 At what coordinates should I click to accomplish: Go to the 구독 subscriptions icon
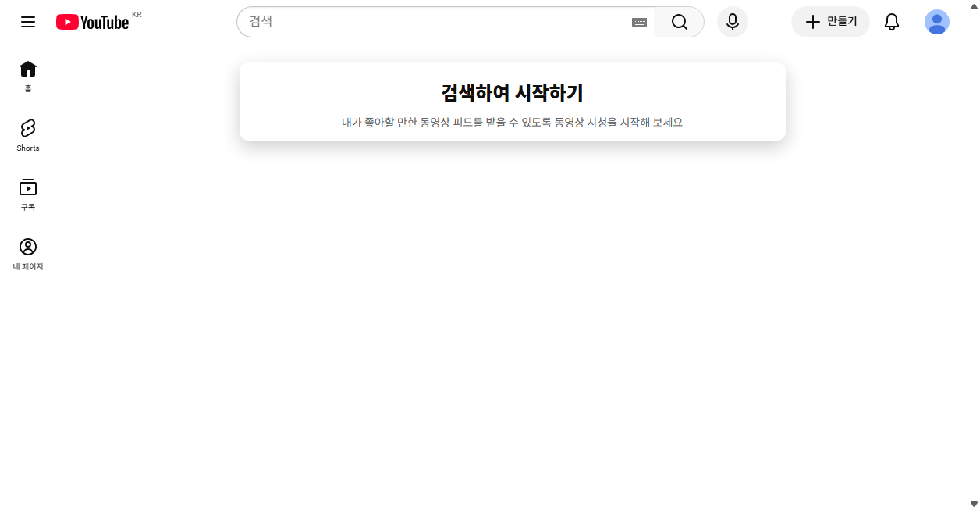pyautogui.click(x=28, y=187)
